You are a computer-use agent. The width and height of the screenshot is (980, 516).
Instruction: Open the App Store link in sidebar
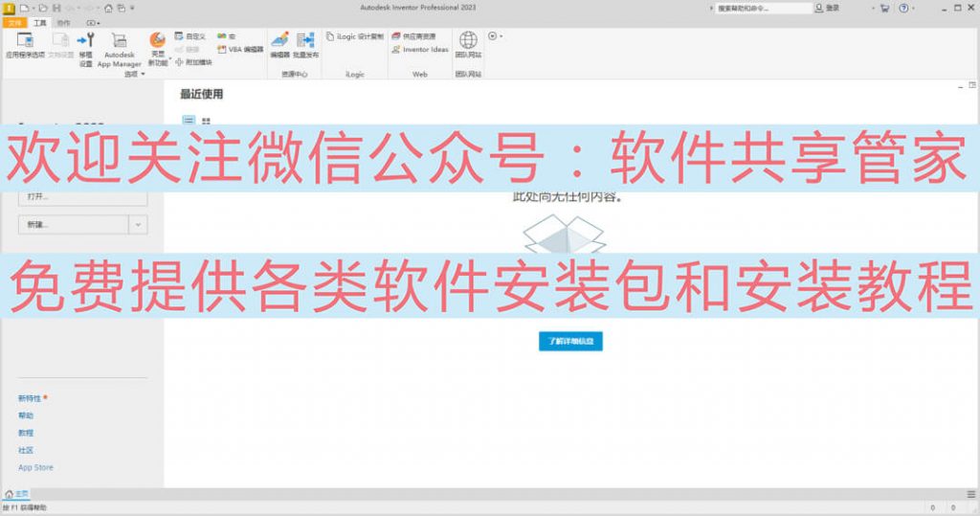click(x=35, y=467)
